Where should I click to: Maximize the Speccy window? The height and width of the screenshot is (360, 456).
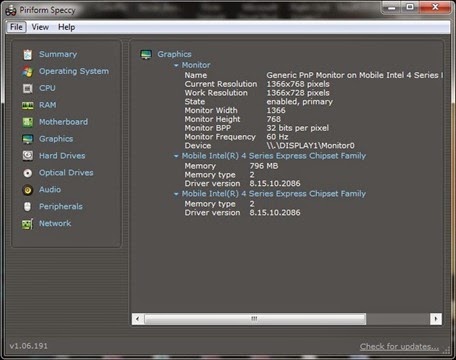(410, 7)
